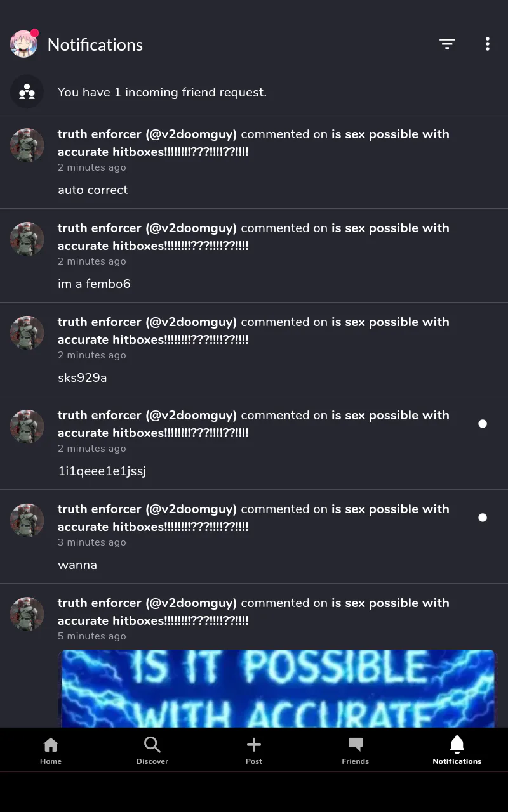Open the notification filter icon
The height and width of the screenshot is (812, 508).
click(447, 44)
